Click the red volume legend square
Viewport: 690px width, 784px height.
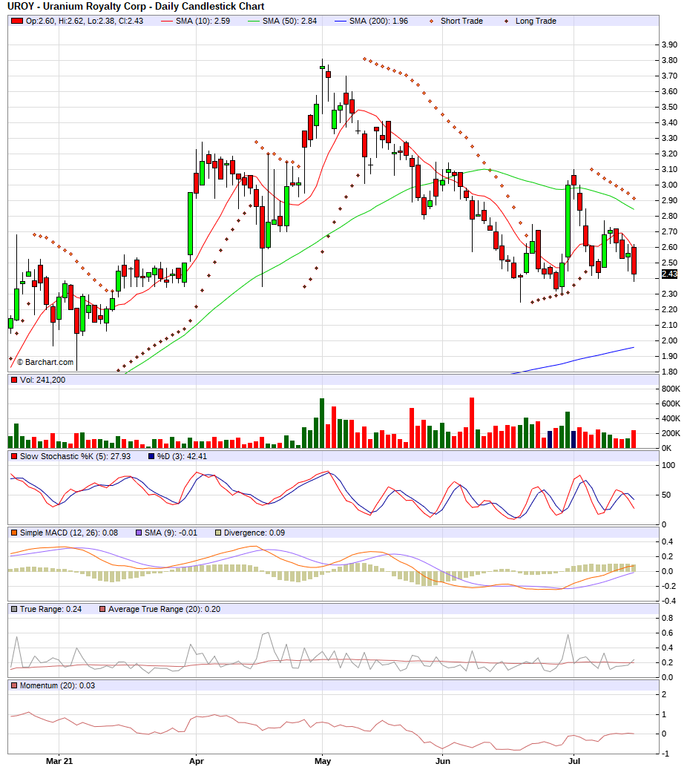click(x=14, y=380)
